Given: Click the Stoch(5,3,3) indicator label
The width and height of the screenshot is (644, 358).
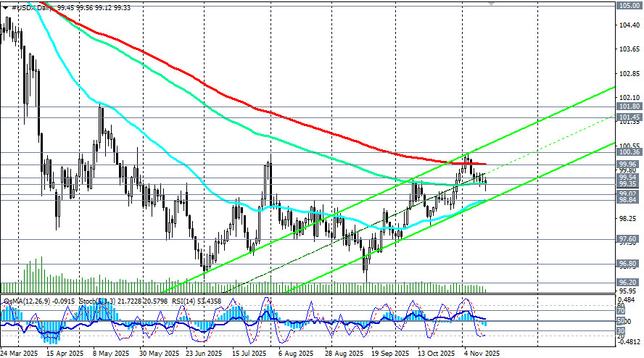Looking at the screenshot, I should pos(99,301).
